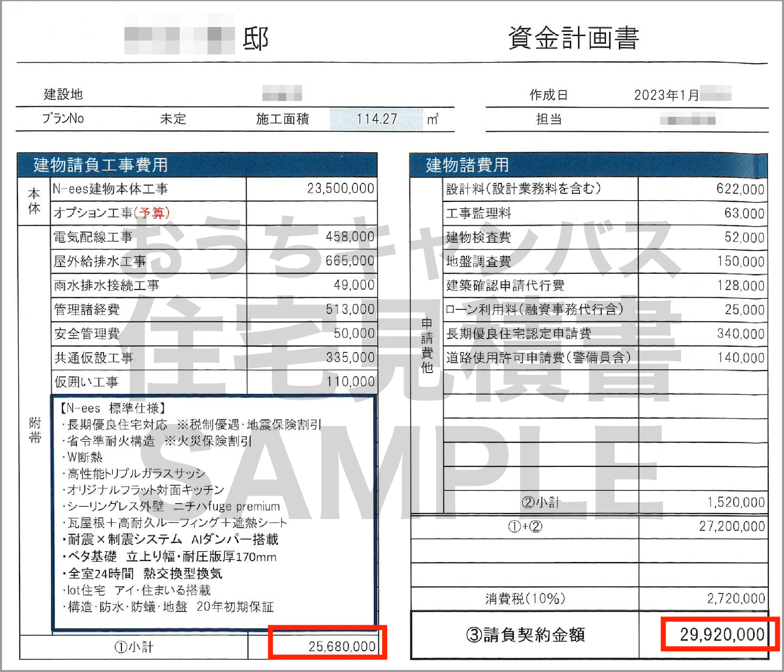Click the 全室24時間 熱交換型換気 spec line
Screen dimensions: 784x672
142,574
